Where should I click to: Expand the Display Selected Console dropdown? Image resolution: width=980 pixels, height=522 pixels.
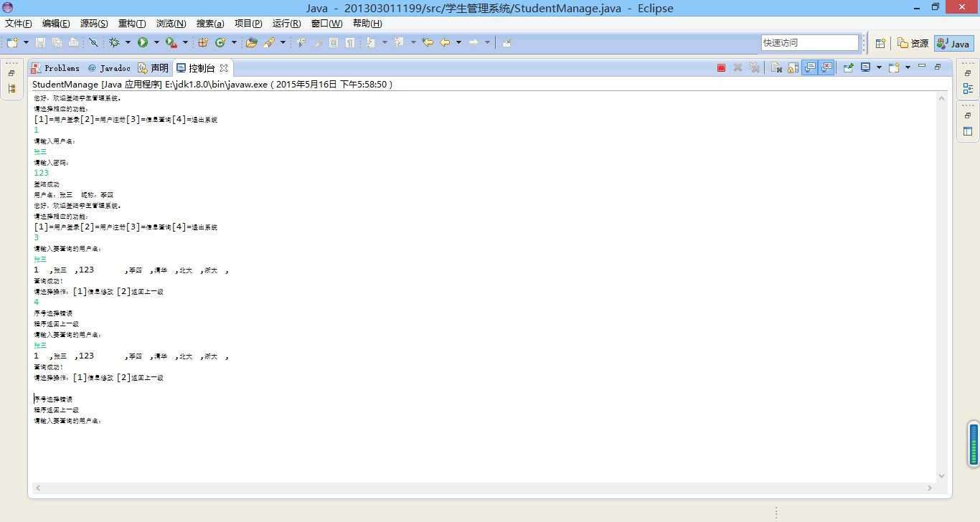[x=879, y=67]
